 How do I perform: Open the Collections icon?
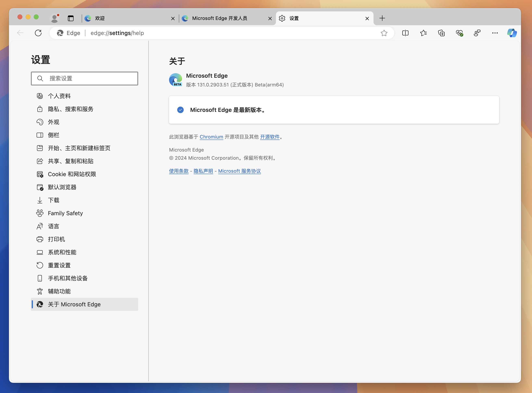441,33
